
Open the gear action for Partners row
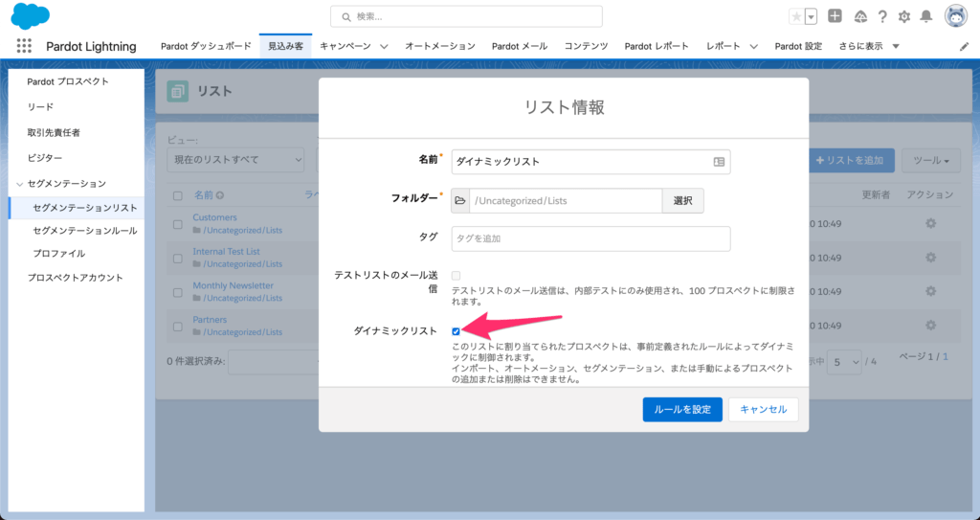click(930, 325)
